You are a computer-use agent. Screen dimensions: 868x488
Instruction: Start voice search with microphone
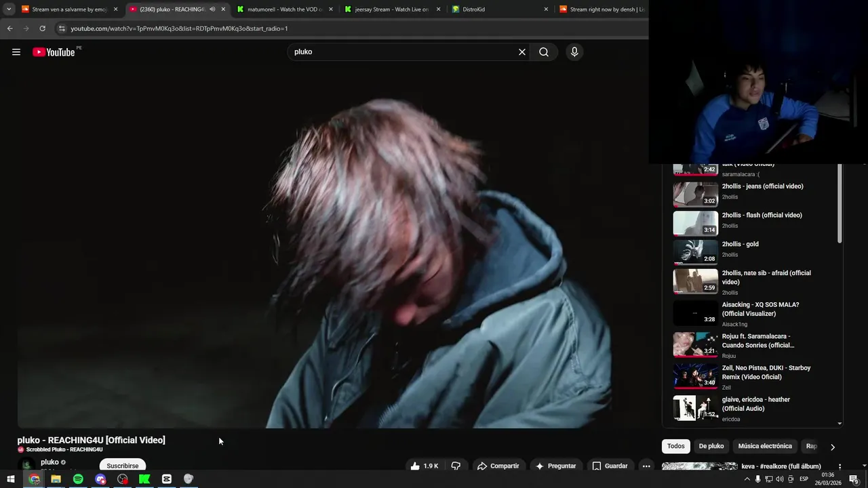pyautogui.click(x=574, y=52)
